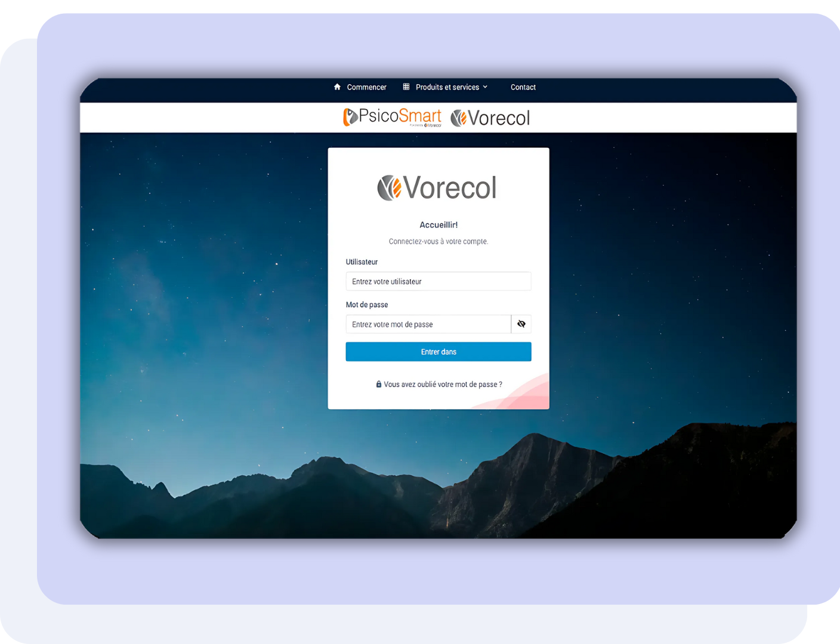Click the Utilisateur field label
The image size is (840, 644).
click(362, 262)
